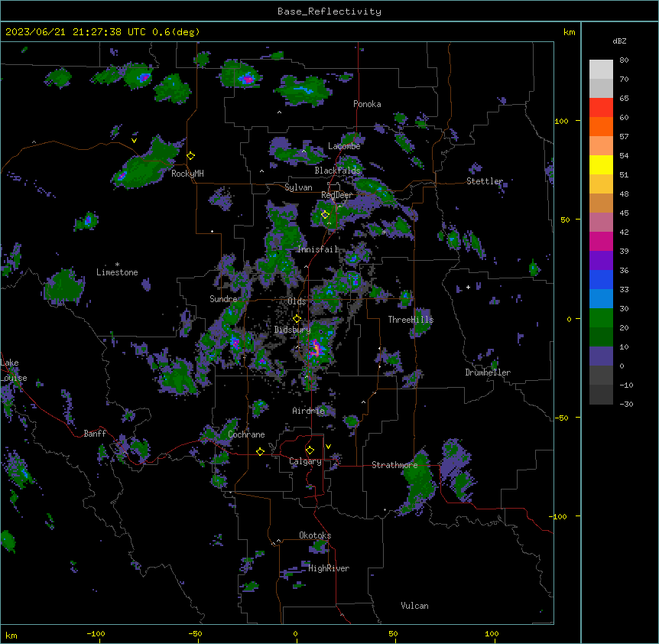This screenshot has height=644, width=659.
Task: Click the Banff label
Action: [x=95, y=434]
